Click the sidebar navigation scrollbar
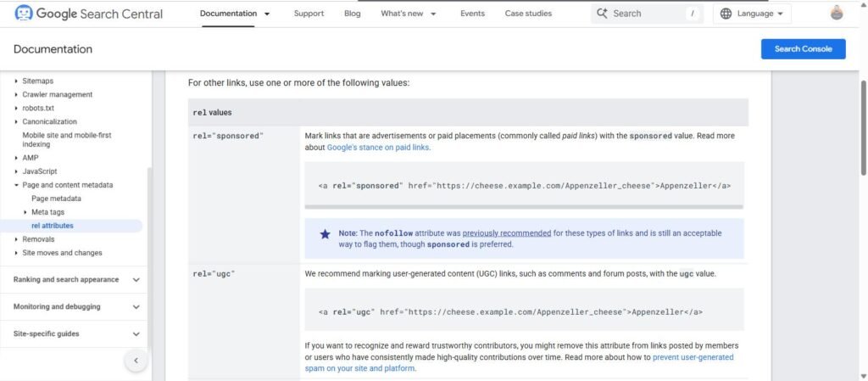 (149, 261)
